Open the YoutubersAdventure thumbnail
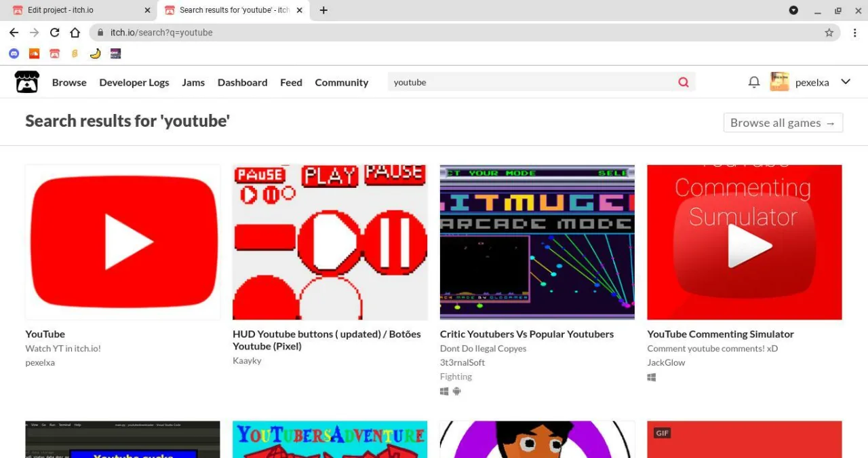 (330, 440)
